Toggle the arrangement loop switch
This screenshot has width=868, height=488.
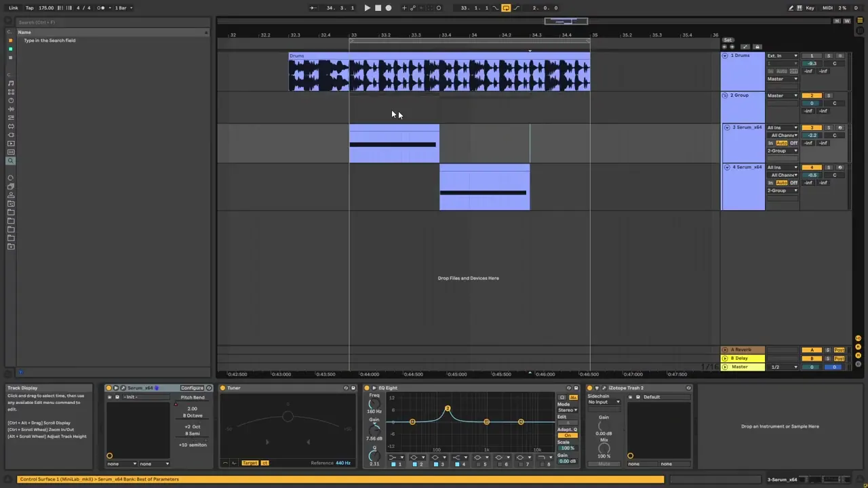tap(506, 8)
